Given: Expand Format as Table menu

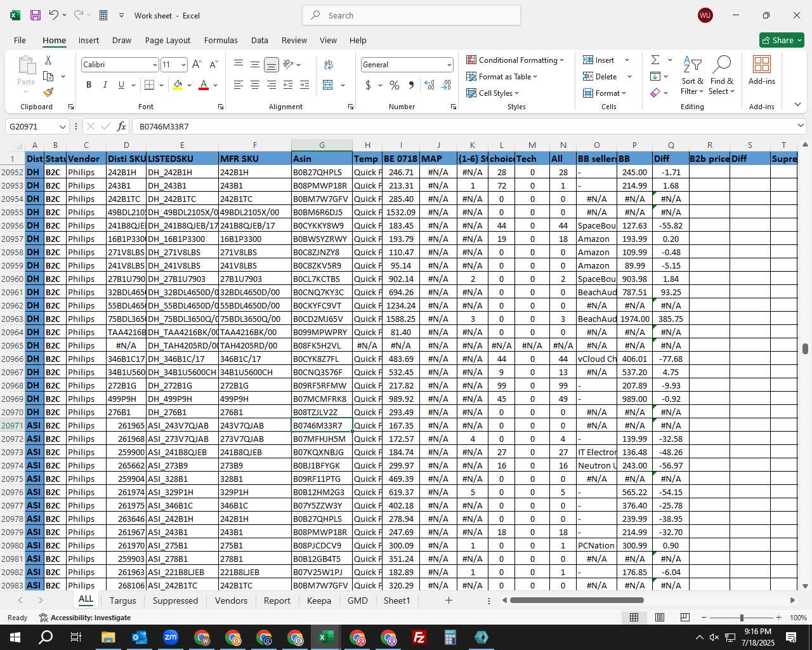Looking at the screenshot, I should (x=501, y=77).
